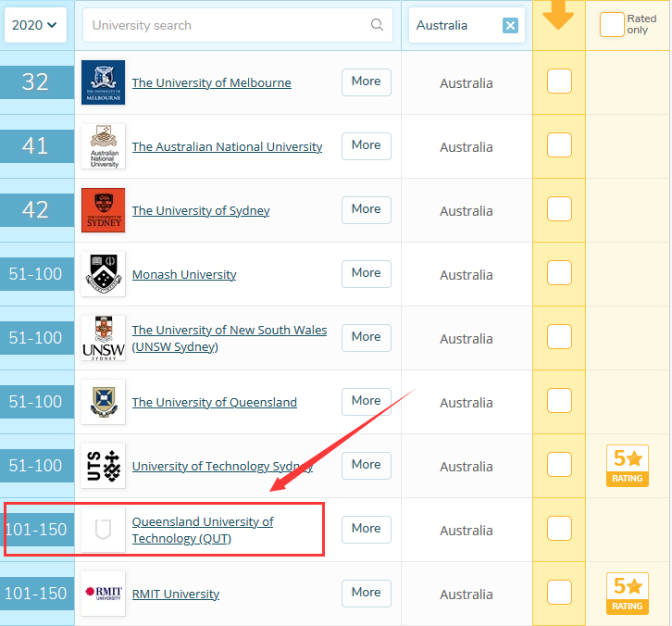This screenshot has width=672, height=626.
Task: Tick the compare checkbox for Melbourne row
Action: (559, 81)
